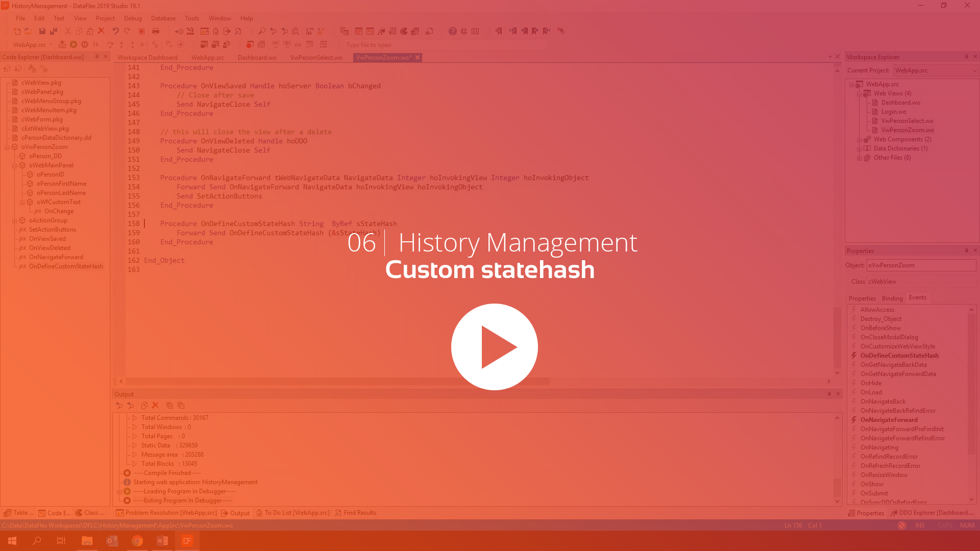Toggle auto-hide pin on Workspace Explorer
This screenshot has width=980, height=551.
click(966, 57)
